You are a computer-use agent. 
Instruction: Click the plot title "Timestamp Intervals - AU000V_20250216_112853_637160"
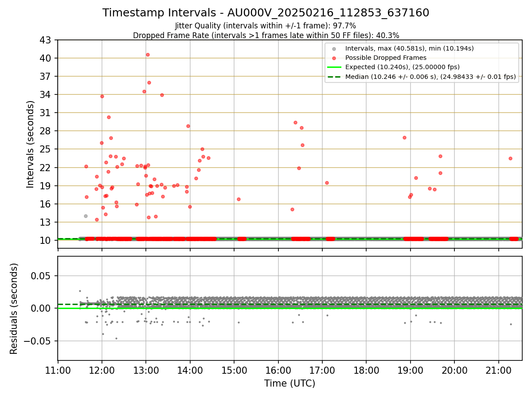pos(266,13)
